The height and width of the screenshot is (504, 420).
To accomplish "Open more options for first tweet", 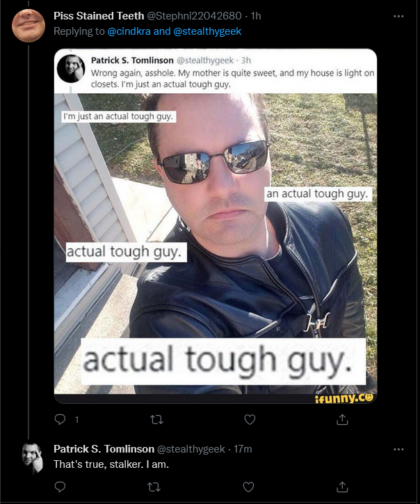I will [x=398, y=16].
